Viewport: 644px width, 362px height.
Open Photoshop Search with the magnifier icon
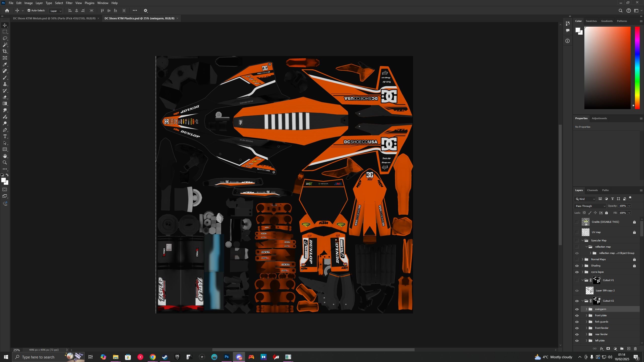620,11
